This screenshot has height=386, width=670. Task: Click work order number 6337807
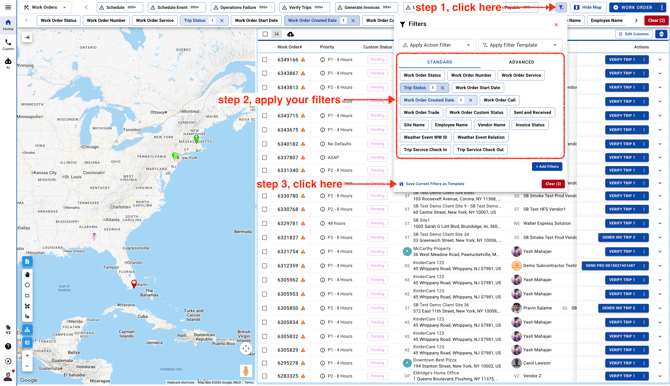[288, 158]
